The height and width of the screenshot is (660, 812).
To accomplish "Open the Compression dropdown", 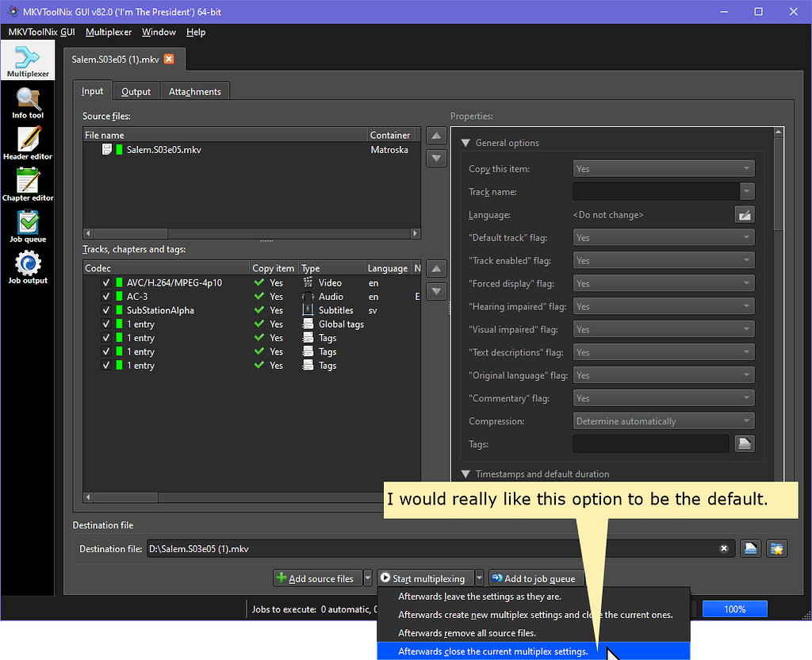I will tap(663, 420).
